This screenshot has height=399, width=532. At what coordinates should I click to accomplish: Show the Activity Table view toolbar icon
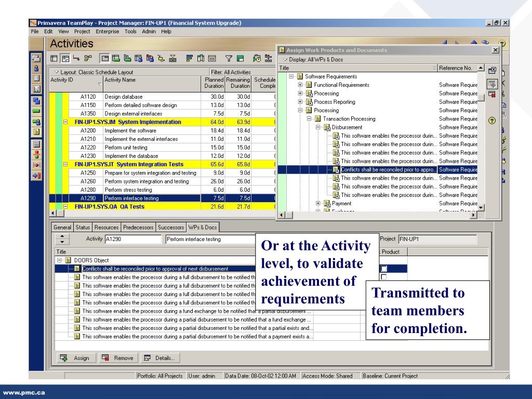tap(54, 58)
